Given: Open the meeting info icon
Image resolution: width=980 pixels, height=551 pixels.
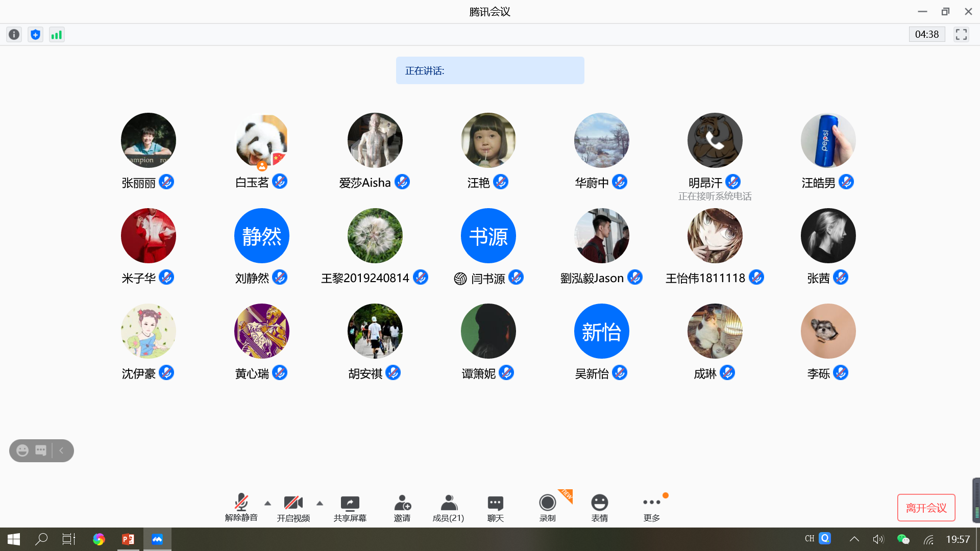Looking at the screenshot, I should [14, 35].
